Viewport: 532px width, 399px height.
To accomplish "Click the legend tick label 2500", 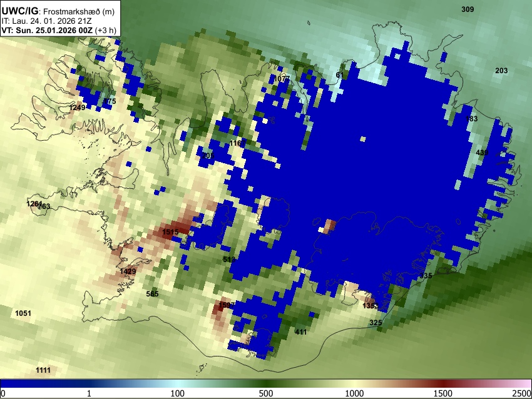I will tap(522, 393).
